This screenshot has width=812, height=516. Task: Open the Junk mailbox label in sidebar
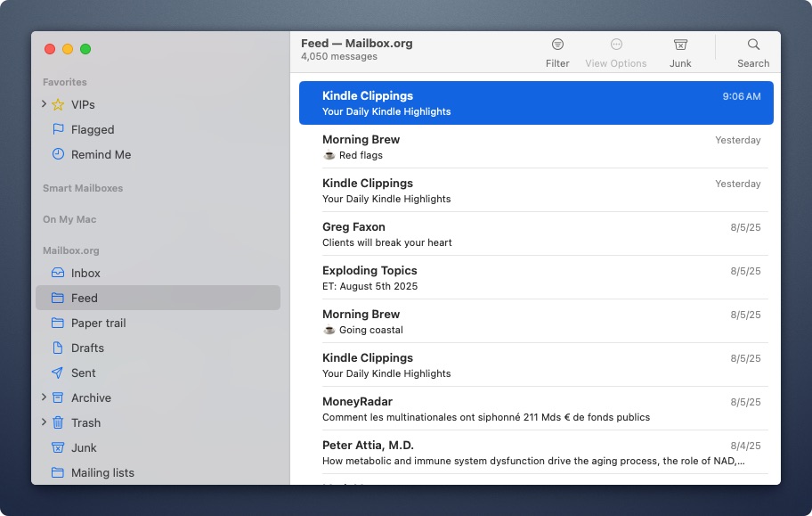coord(84,447)
